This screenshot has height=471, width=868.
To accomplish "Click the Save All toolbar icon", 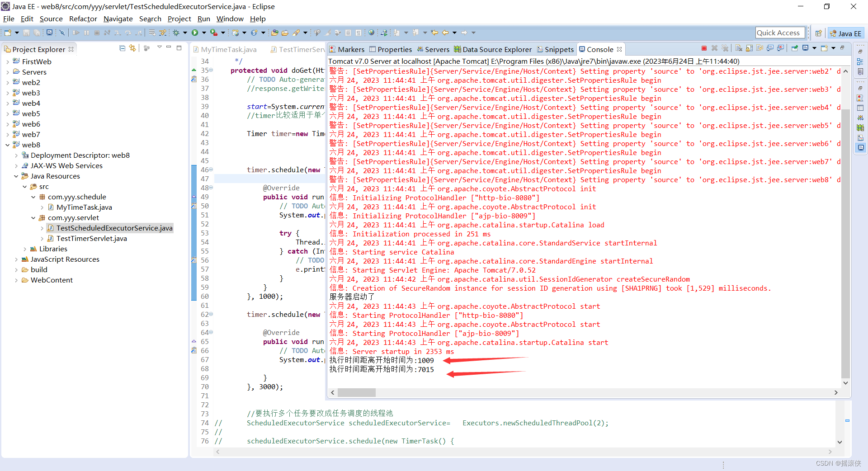I will [37, 33].
